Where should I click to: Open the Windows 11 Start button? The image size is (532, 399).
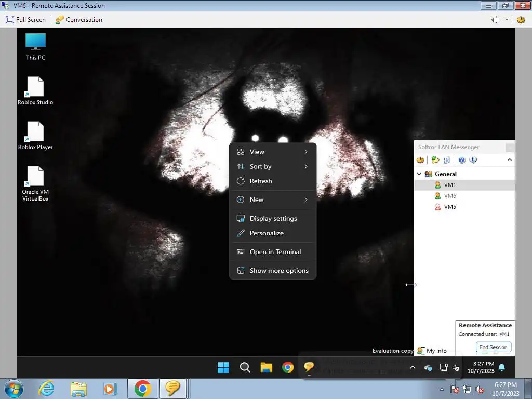pos(223,367)
